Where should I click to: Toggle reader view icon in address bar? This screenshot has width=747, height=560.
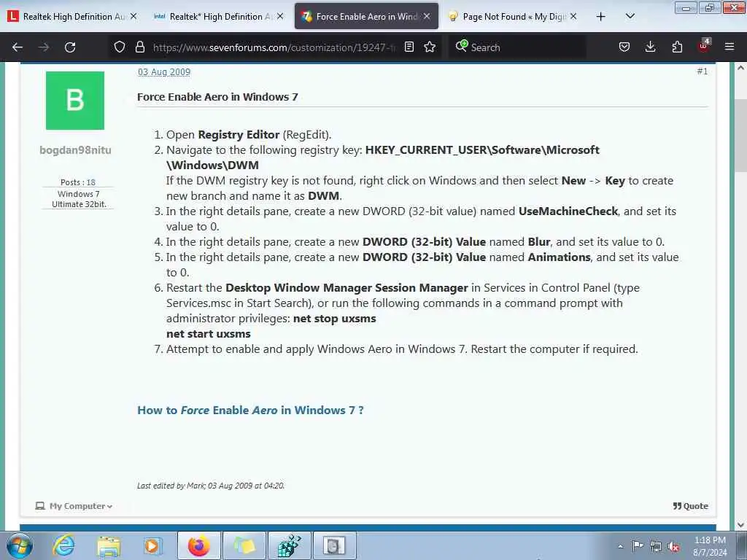[409, 47]
